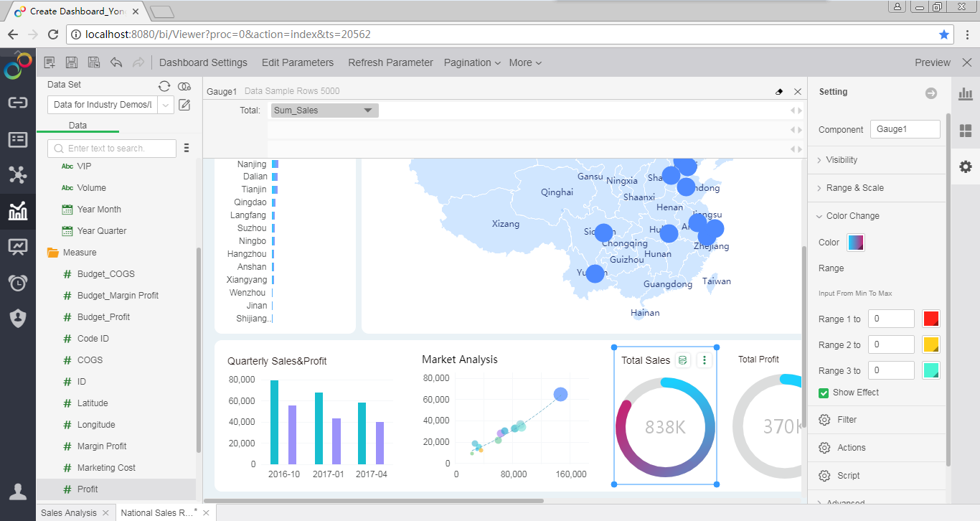The width and height of the screenshot is (980, 521).
Task: Click the user profile icon at sidebar bottom
Action: pyautogui.click(x=18, y=492)
